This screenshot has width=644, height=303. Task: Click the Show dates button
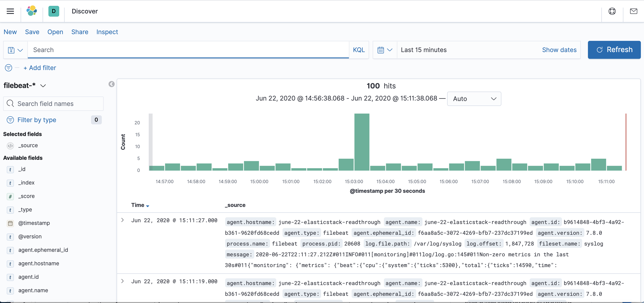pos(559,49)
